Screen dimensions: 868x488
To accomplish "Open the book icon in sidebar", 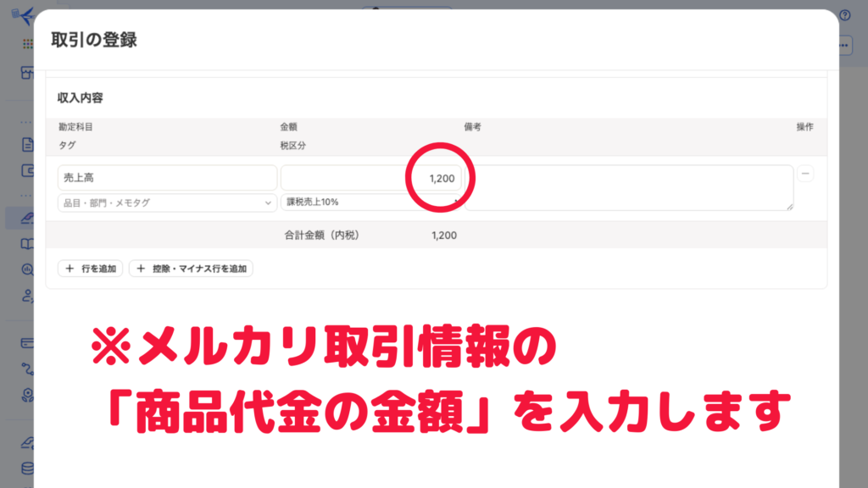I will click(x=28, y=244).
